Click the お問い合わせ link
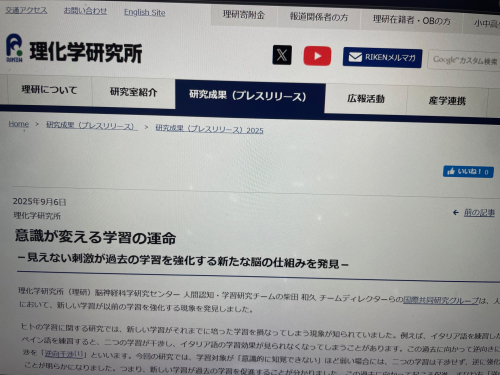 (x=85, y=11)
